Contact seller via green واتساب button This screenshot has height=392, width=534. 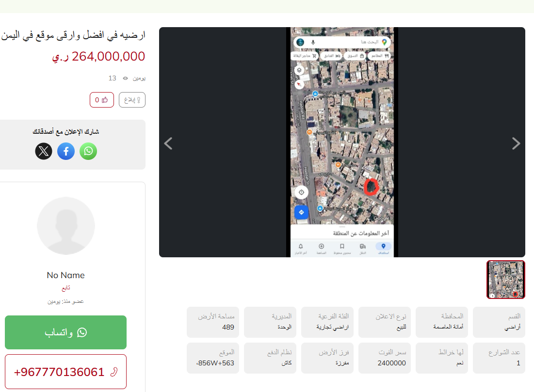(x=66, y=332)
